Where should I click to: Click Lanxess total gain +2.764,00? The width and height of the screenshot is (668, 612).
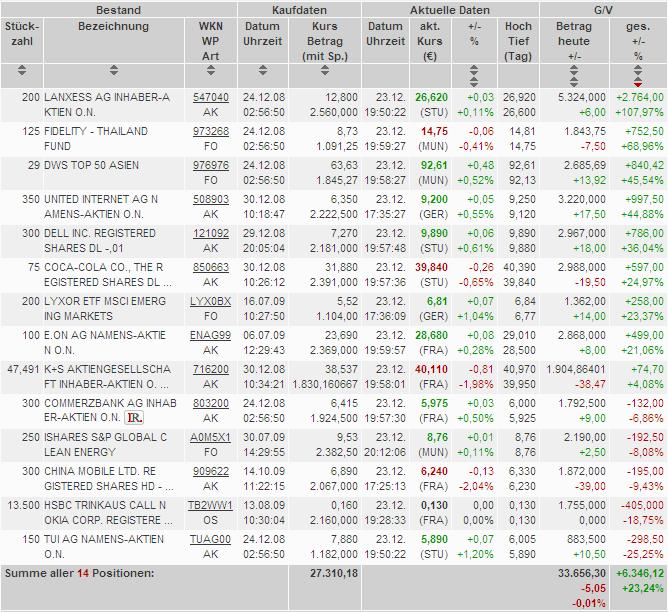pos(640,98)
